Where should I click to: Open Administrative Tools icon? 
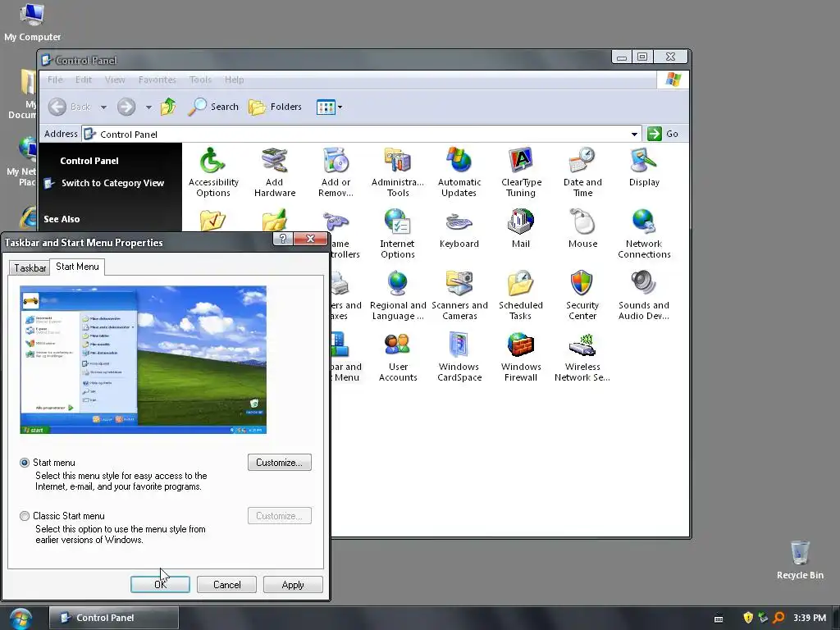click(398, 172)
